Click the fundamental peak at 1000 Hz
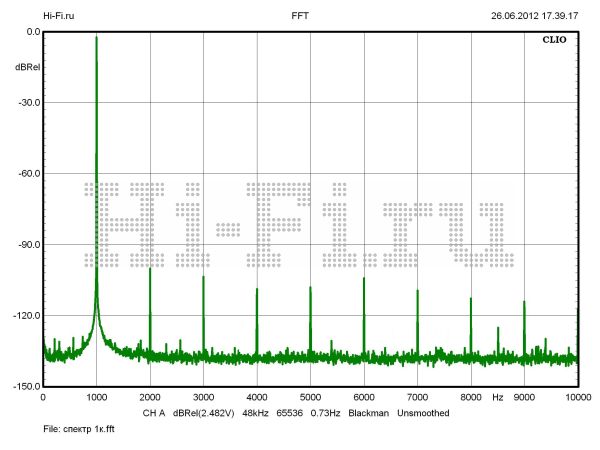The image size is (600, 450). tap(96, 40)
